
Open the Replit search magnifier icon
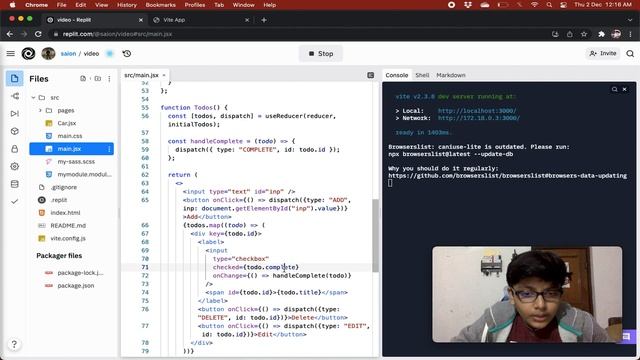coord(630,53)
